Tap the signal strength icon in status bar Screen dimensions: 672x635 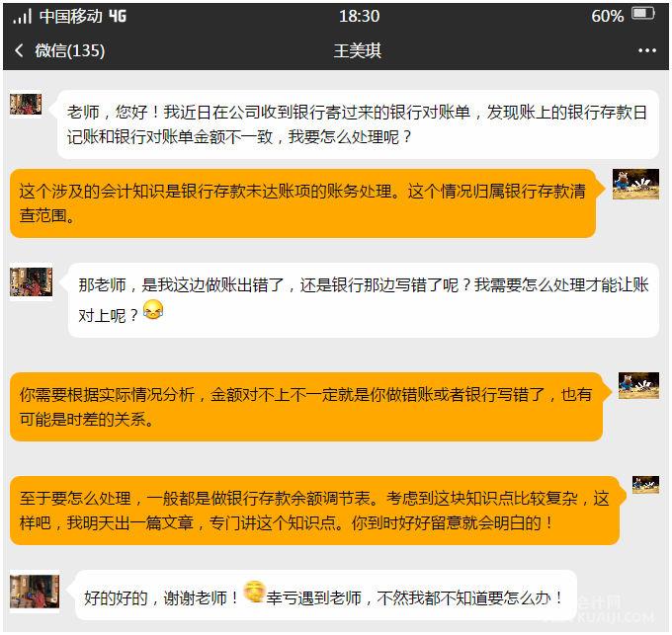click(23, 16)
